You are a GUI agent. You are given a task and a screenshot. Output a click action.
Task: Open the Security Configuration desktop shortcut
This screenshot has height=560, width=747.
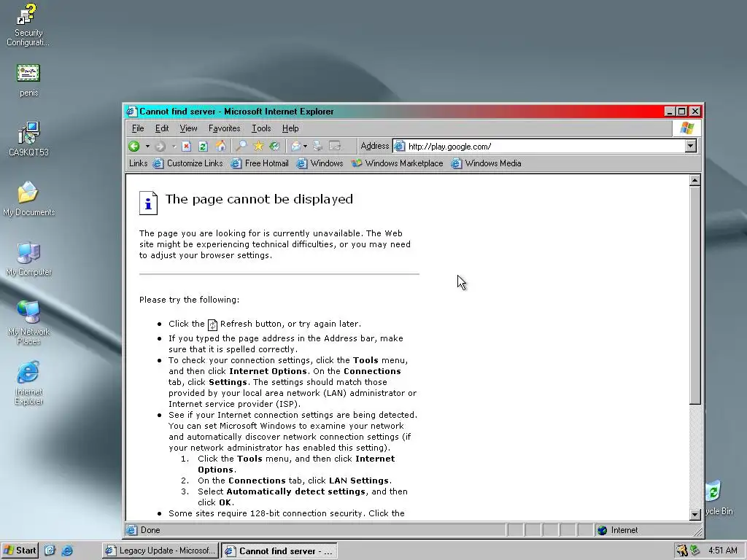[x=28, y=24]
